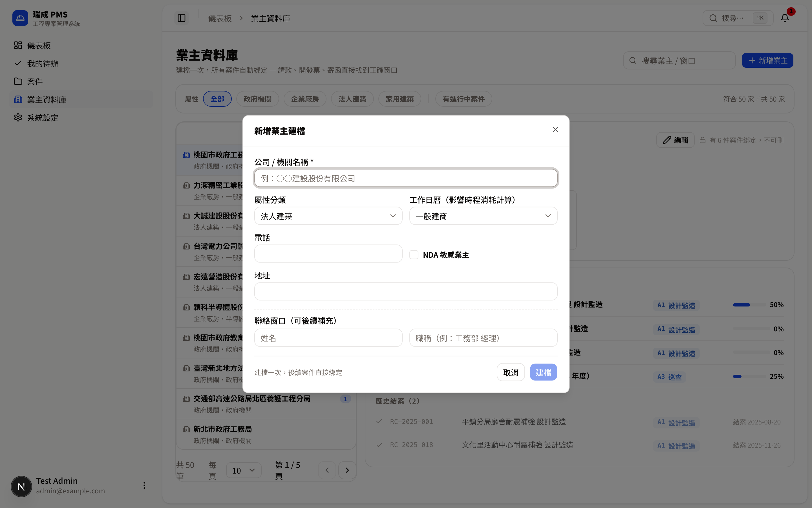Image resolution: width=812 pixels, height=508 pixels.
Task: Click checkmark icon beside RC-2025-018
Action: tap(379, 445)
